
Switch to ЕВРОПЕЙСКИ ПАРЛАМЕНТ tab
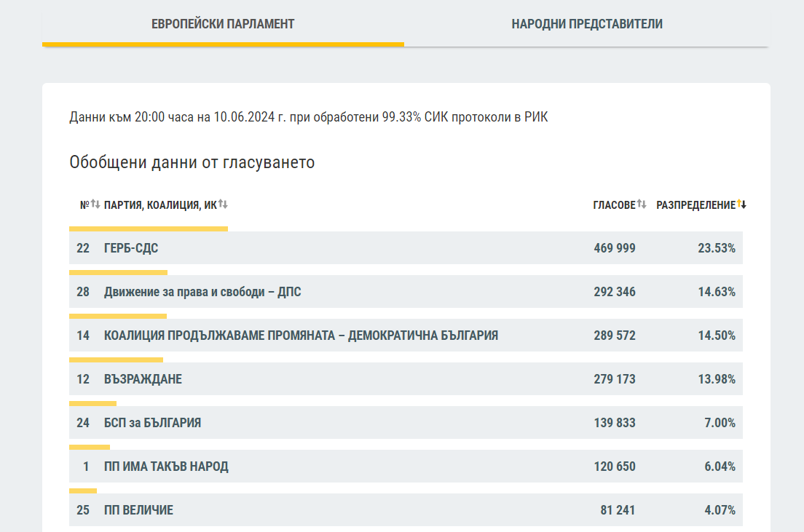pyautogui.click(x=223, y=24)
